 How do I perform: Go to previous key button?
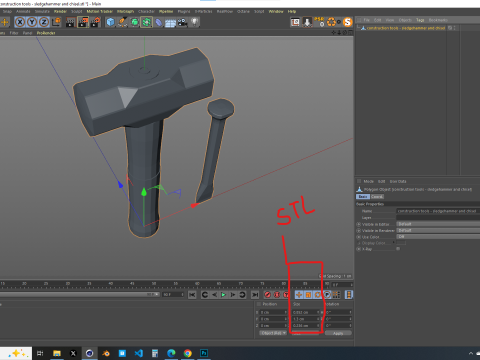[205, 295]
